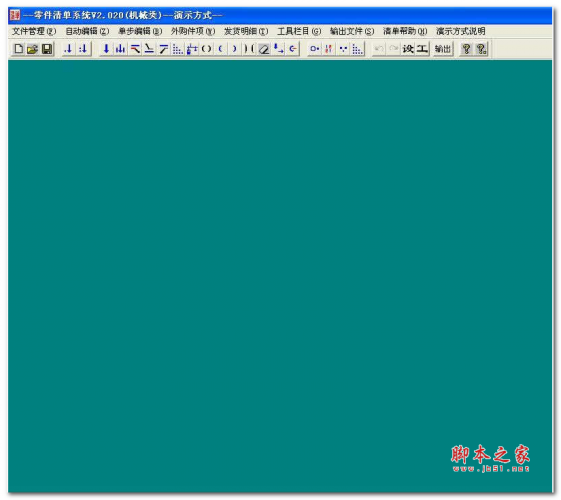This screenshot has width=561, height=500.
Task: Click the red and blue vertical bars icon
Action: [x=328, y=49]
